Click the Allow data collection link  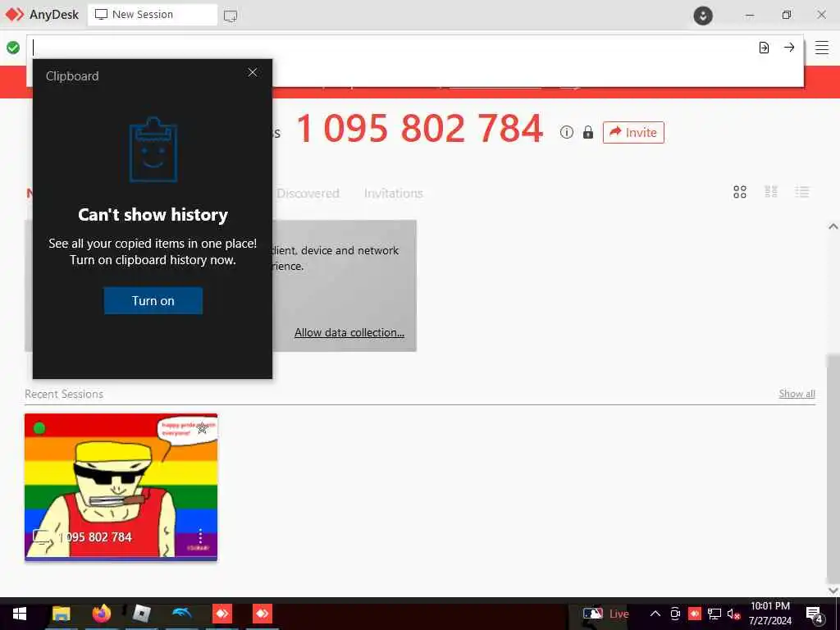(349, 333)
